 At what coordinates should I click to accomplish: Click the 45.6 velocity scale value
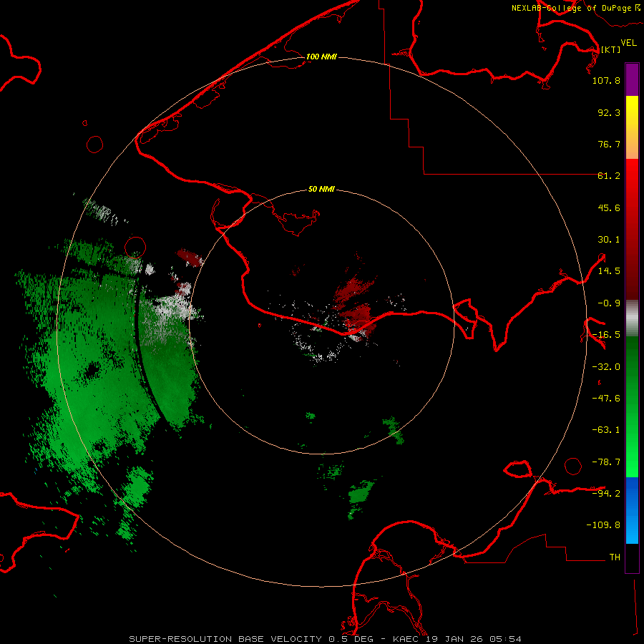pyautogui.click(x=609, y=208)
